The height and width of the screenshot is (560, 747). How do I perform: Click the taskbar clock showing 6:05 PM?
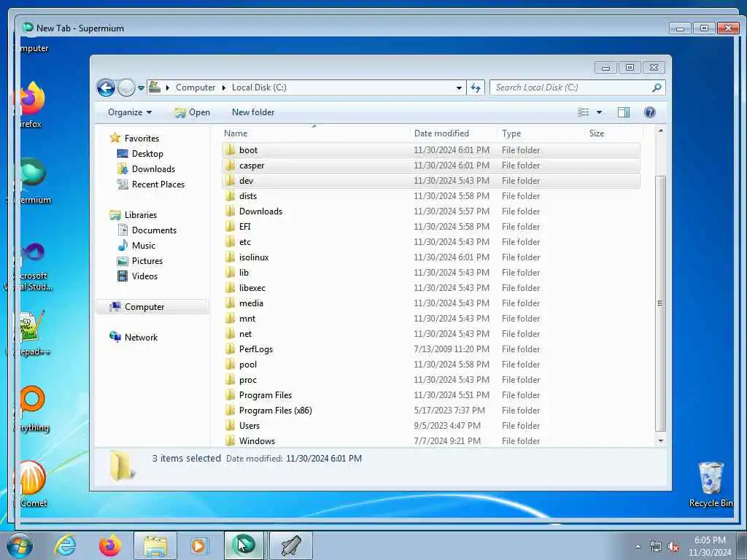point(710,546)
